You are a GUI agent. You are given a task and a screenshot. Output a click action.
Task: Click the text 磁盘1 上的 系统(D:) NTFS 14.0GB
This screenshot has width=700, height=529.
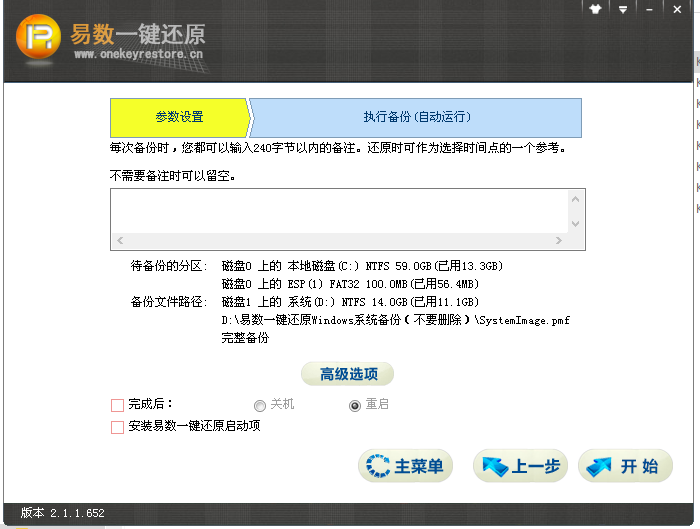point(314,302)
